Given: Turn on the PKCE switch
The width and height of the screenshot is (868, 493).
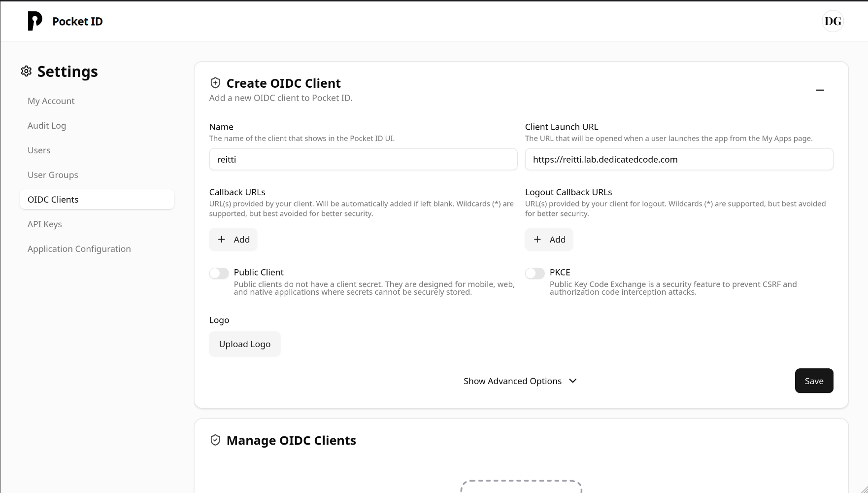Looking at the screenshot, I should (535, 273).
